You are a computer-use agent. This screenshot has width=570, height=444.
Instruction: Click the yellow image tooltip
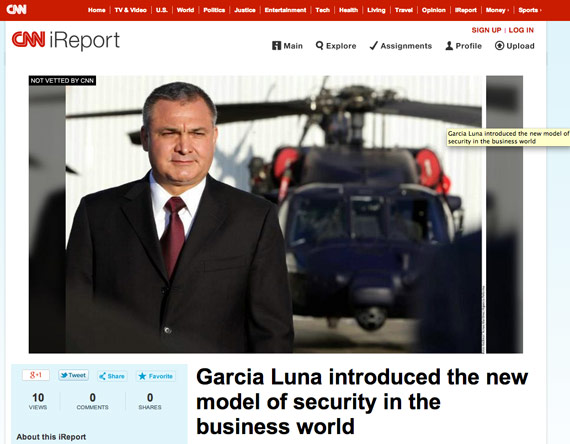[508, 137]
